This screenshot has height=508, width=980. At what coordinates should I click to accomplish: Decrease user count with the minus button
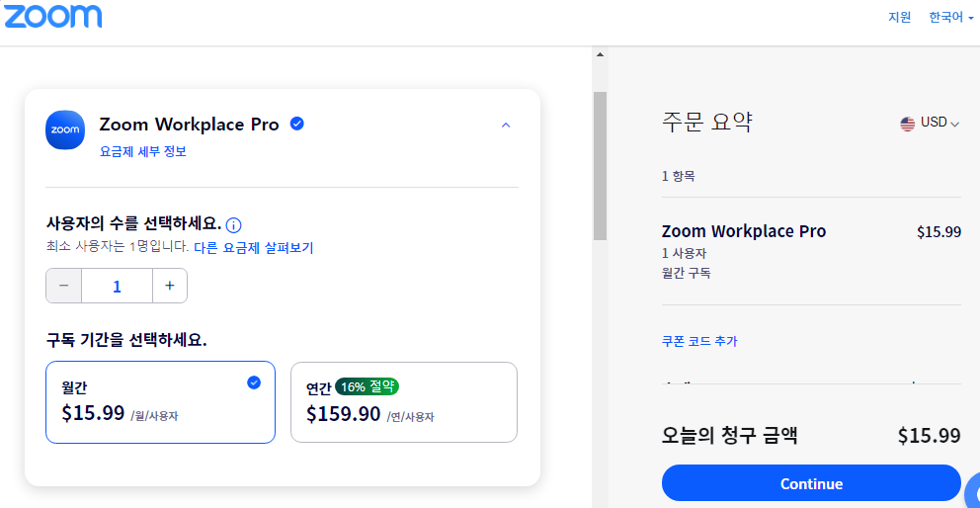tap(64, 286)
